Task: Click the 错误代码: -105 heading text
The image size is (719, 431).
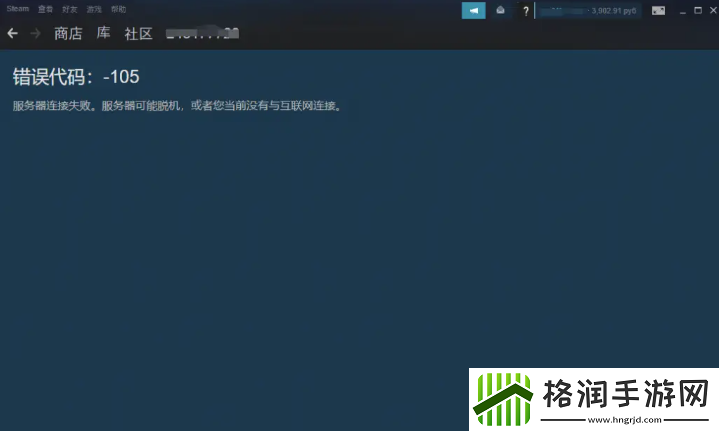Action: coord(76,77)
